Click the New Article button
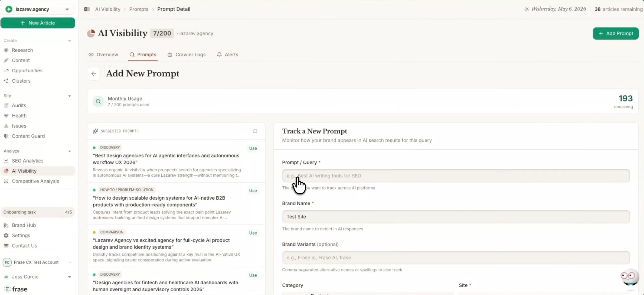This screenshot has width=644, height=295. point(38,23)
